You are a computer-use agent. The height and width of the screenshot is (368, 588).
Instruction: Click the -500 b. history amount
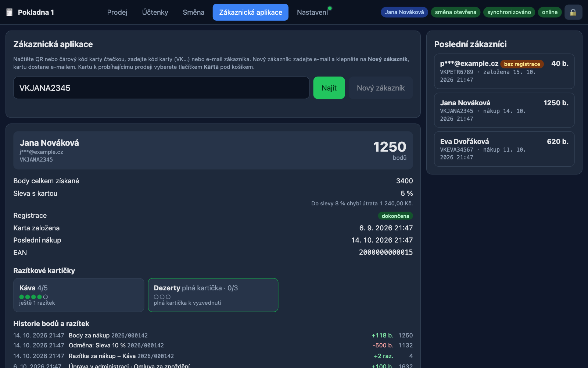click(383, 346)
